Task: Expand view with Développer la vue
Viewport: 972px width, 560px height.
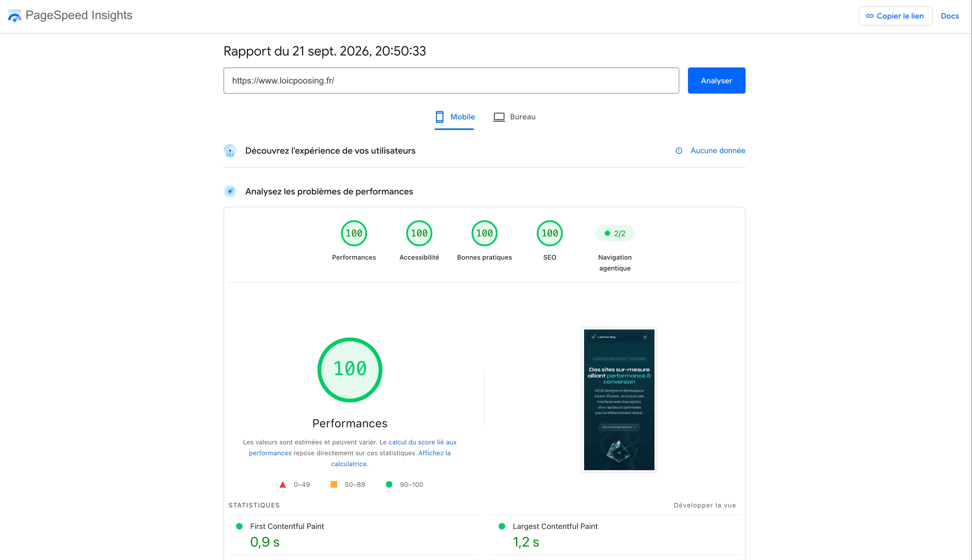Action: pos(705,506)
